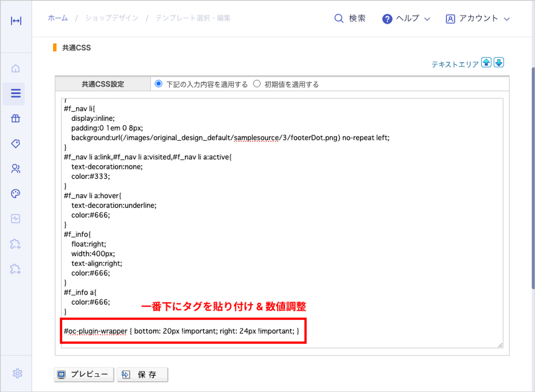Open the settings gear icon in sidebar
Viewport: 535px width, 392px height.
(17, 374)
